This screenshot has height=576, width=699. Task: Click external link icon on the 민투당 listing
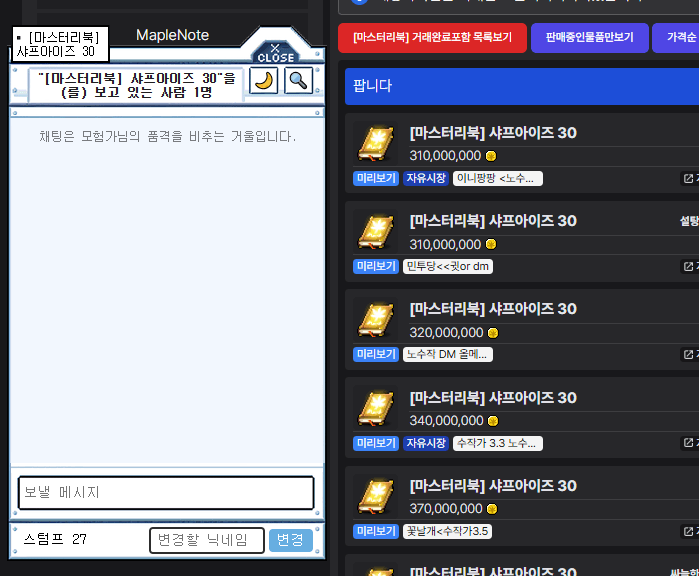(x=688, y=267)
